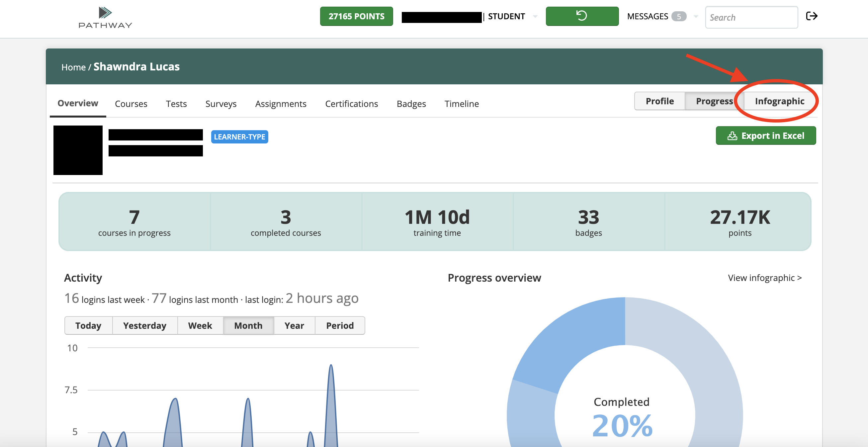This screenshot has height=447, width=868.
Task: Click the blue LEARNER-TYPE tag
Action: pyautogui.click(x=239, y=137)
